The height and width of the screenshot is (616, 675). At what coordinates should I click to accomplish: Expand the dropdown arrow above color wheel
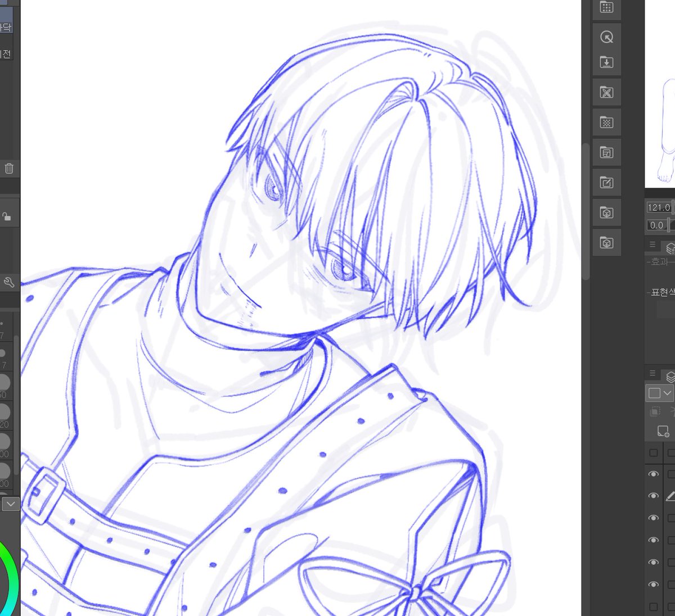(x=11, y=504)
